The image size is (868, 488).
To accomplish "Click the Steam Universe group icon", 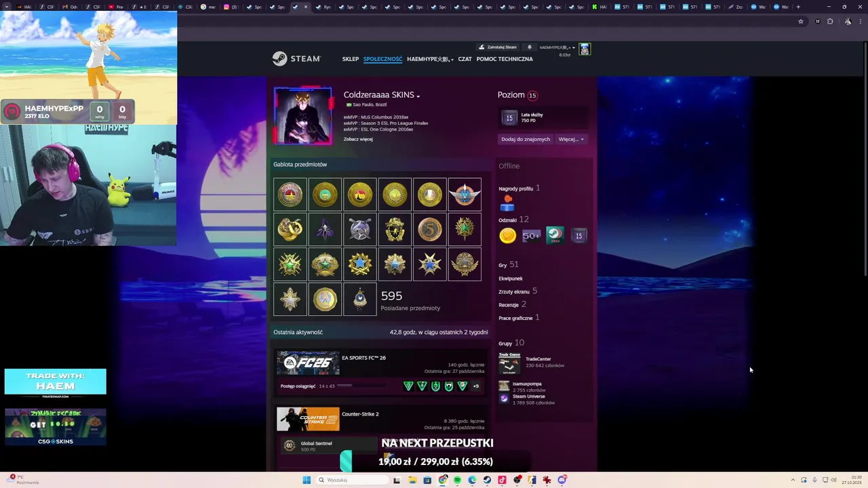I will click(504, 399).
